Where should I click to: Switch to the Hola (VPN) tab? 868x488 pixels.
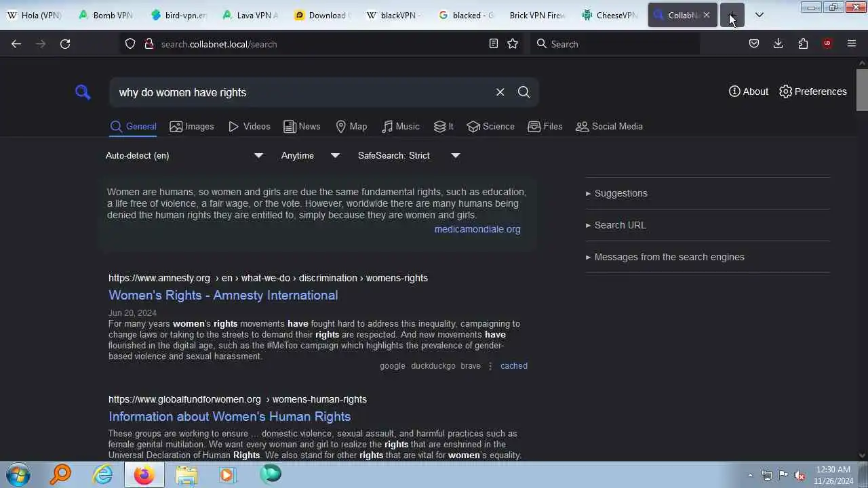[x=34, y=15]
